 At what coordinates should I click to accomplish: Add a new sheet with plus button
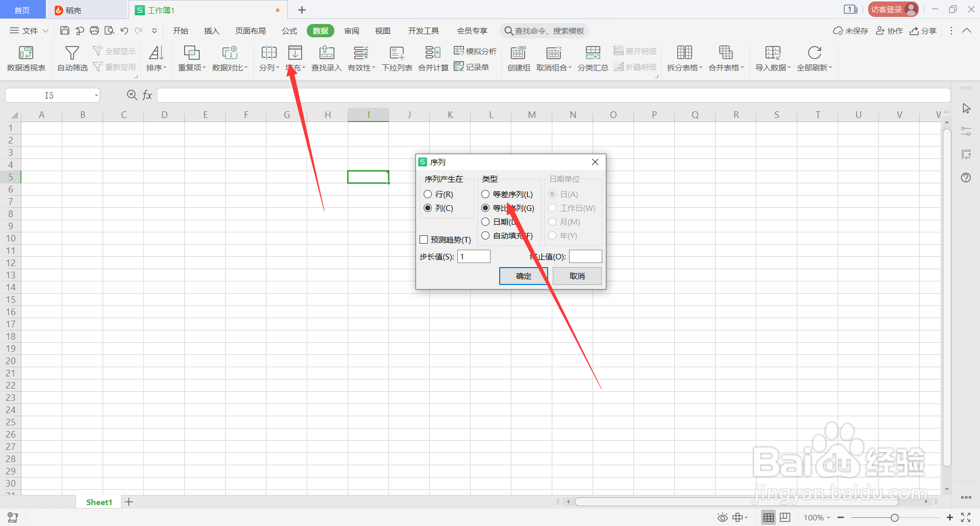pyautogui.click(x=129, y=502)
